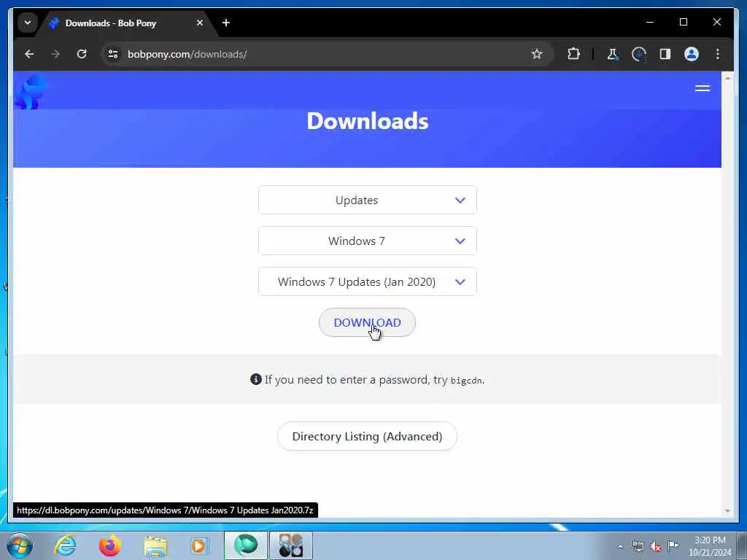Image resolution: width=747 pixels, height=560 pixels.
Task: Click the page's scrollbar up arrow
Action: 727,77
